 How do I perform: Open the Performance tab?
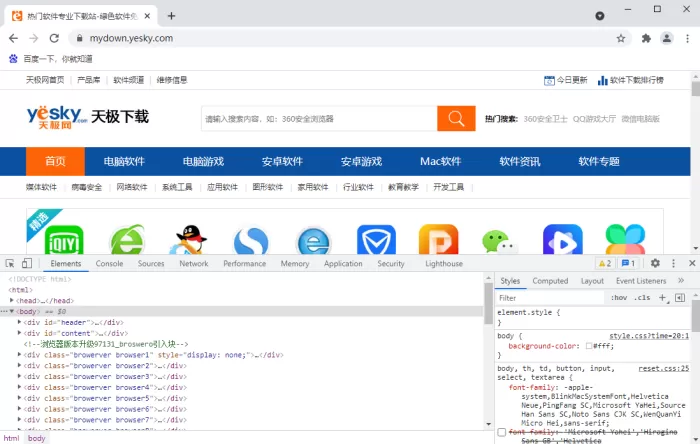tap(245, 264)
